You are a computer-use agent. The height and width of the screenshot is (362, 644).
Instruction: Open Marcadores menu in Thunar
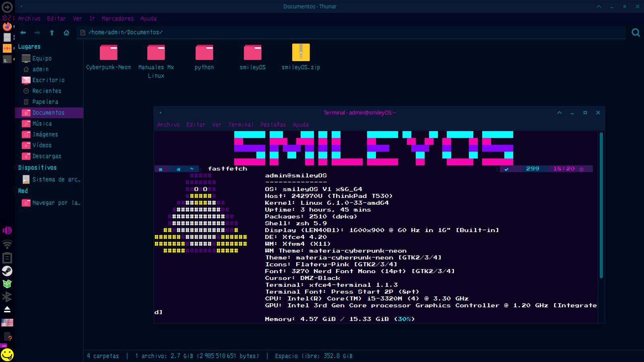point(118,19)
